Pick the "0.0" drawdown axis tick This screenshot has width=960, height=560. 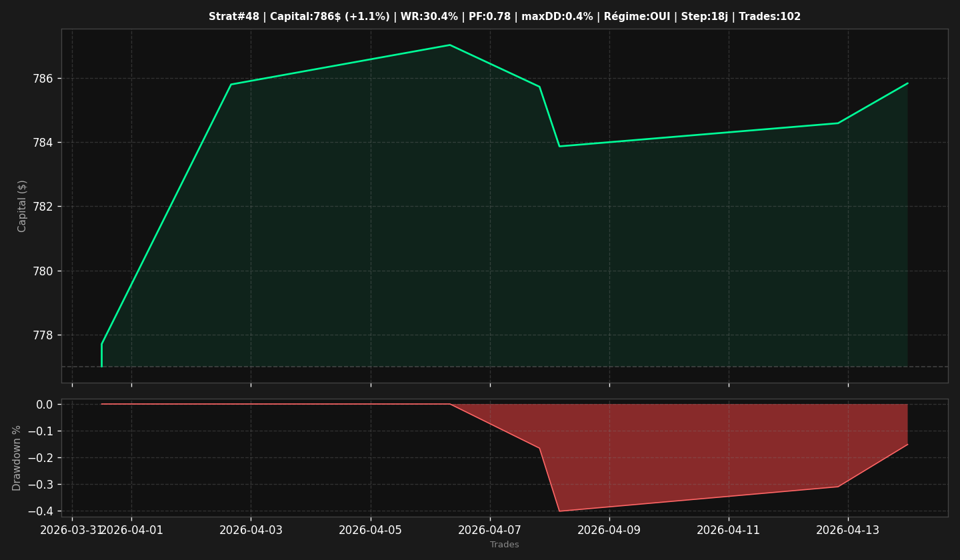[45, 405]
